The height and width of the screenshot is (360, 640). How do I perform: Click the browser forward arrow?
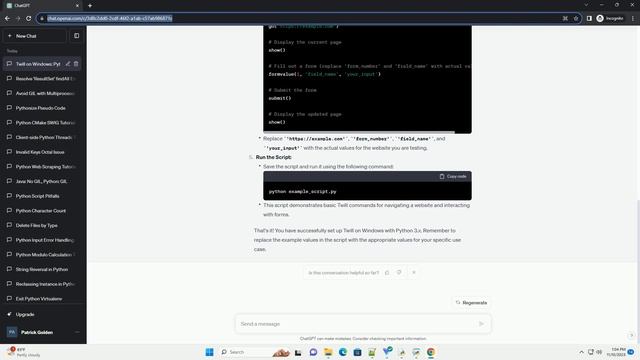(x=18, y=18)
